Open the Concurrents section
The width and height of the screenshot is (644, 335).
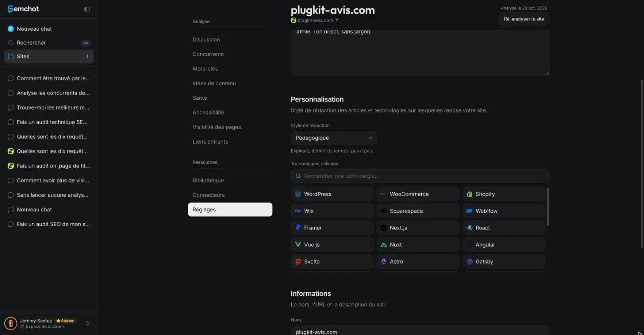(x=208, y=54)
